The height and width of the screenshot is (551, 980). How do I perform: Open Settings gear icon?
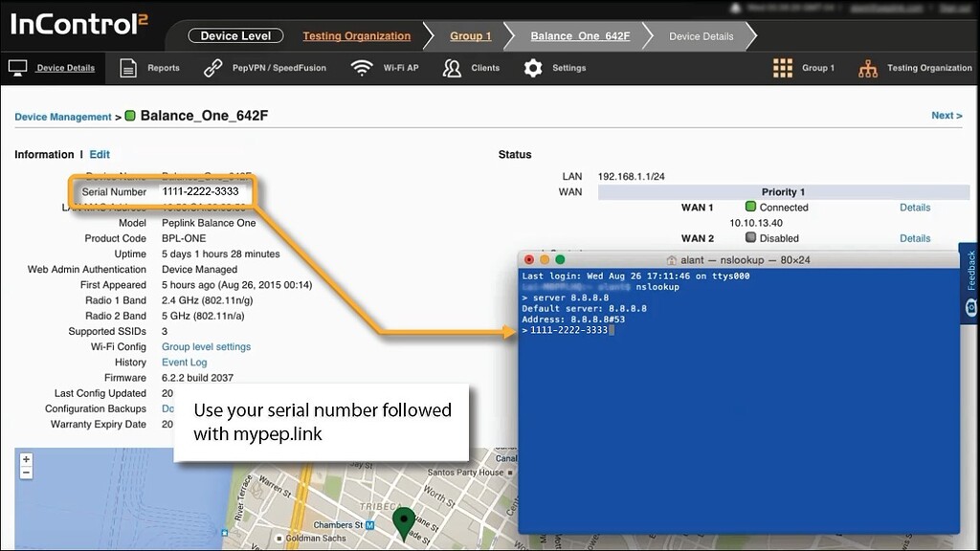pyautogui.click(x=533, y=68)
